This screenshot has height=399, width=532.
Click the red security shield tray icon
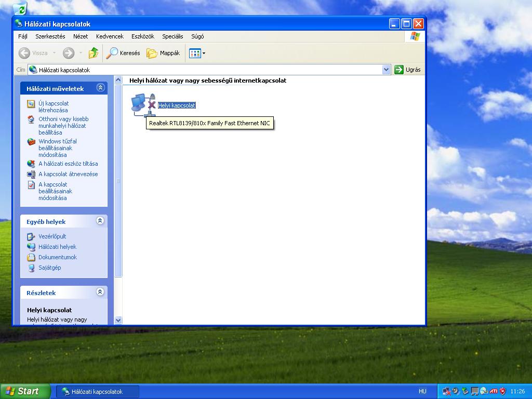click(502, 391)
